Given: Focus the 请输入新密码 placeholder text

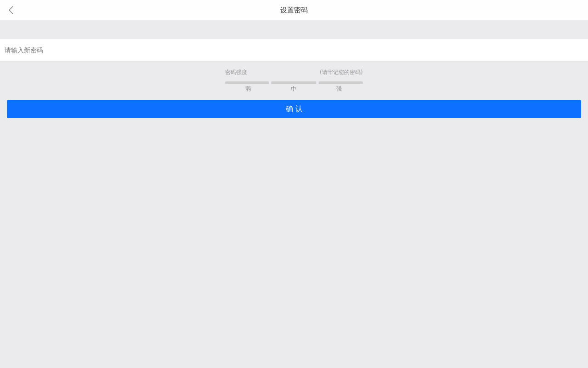Looking at the screenshot, I should (x=24, y=50).
